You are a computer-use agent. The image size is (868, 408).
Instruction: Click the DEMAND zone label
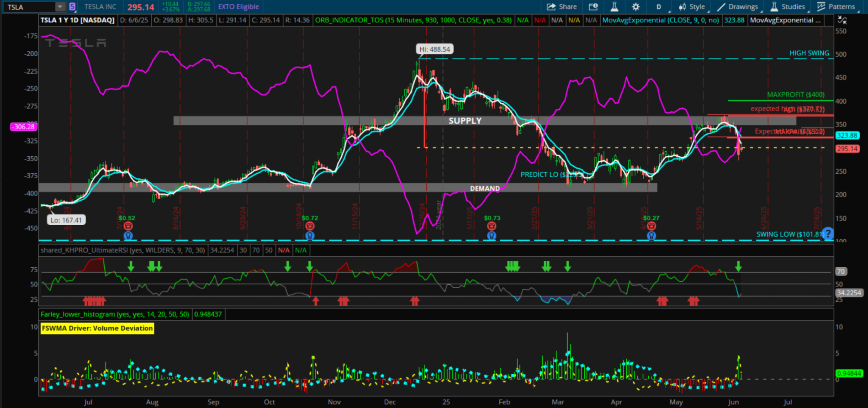(485, 188)
